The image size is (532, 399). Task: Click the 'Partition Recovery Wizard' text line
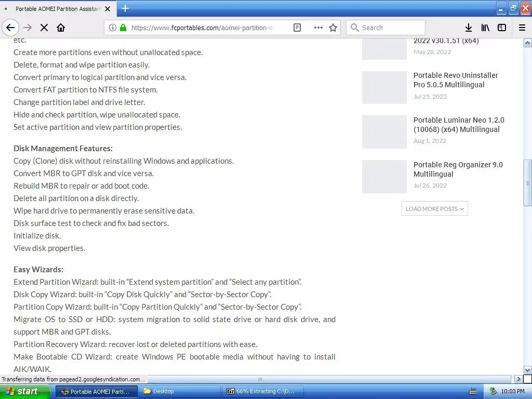pos(136,344)
